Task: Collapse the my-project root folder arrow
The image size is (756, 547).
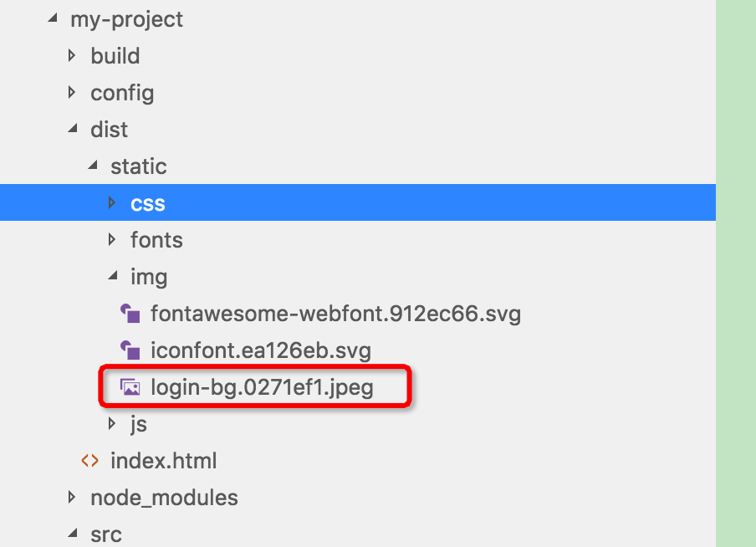Action: (x=52, y=19)
